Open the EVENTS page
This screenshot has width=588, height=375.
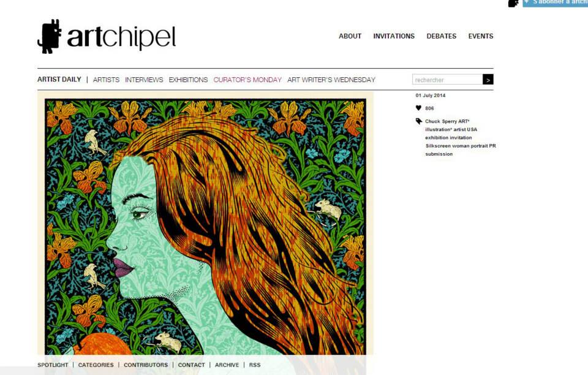(481, 36)
